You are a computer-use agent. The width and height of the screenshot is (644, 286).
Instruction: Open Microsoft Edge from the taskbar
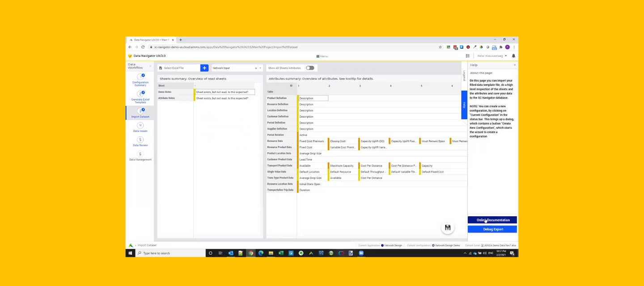(261, 253)
